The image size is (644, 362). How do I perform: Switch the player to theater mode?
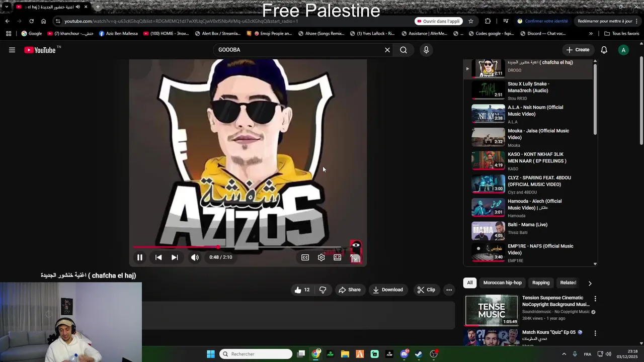(338, 257)
